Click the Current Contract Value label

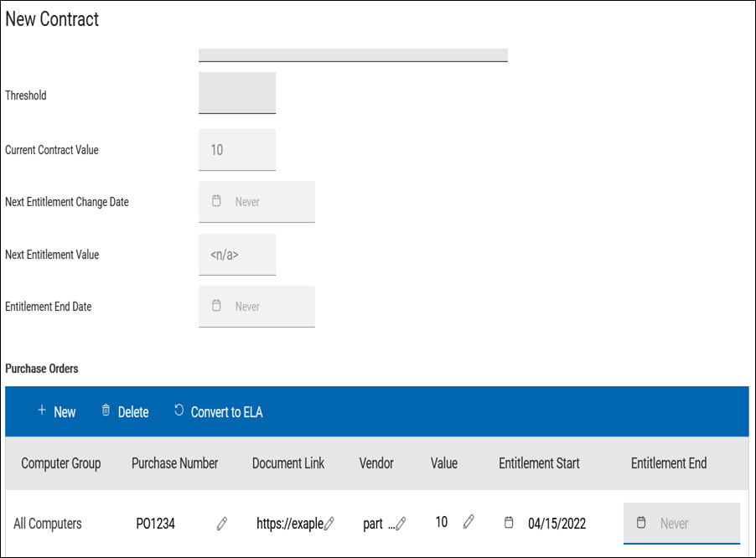point(52,150)
